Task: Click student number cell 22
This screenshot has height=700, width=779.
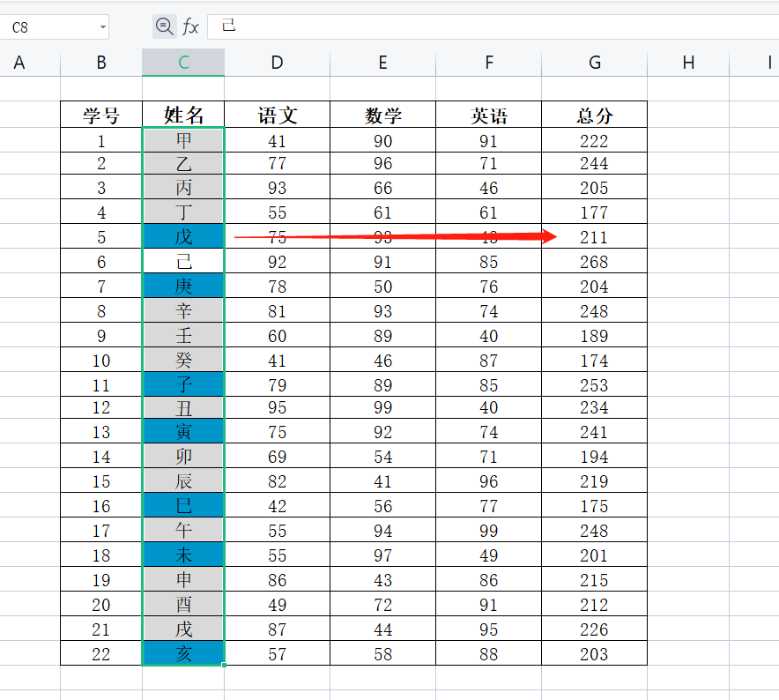Action: tap(101, 652)
